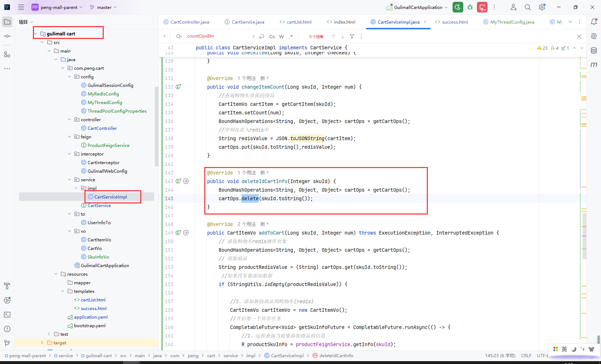Click the 145:23 cursor position status
601x364 pixels.
[500, 355]
